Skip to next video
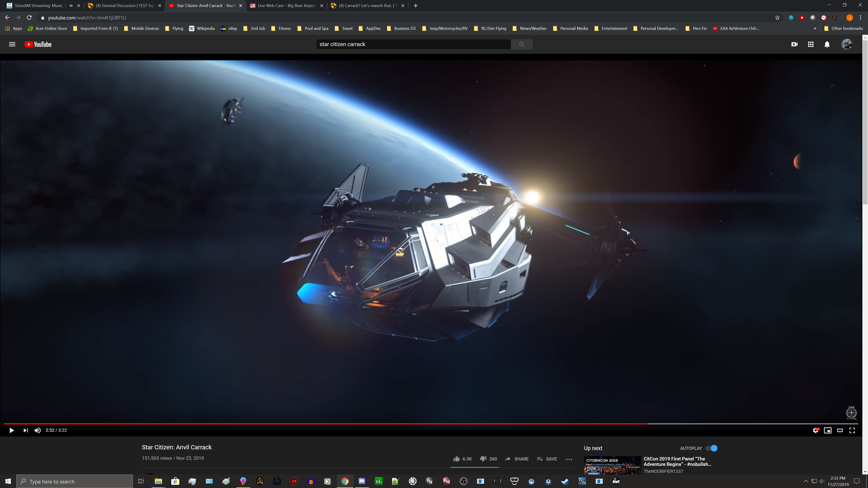 26,430
